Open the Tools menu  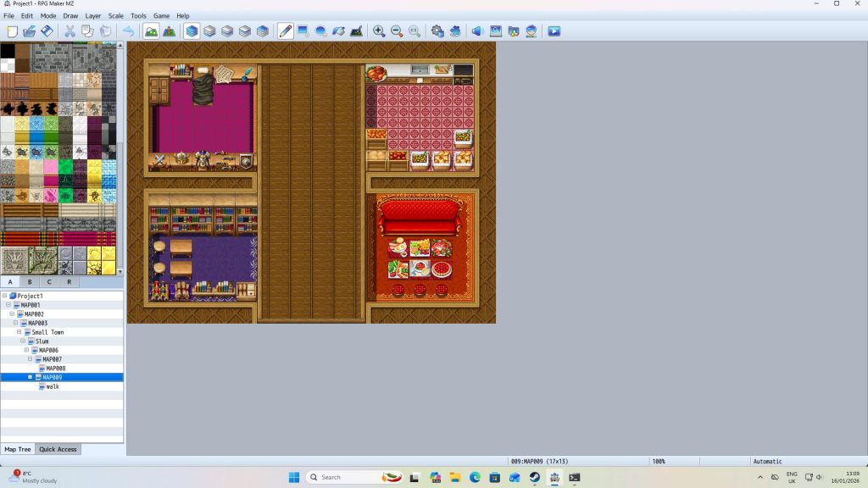[138, 15]
